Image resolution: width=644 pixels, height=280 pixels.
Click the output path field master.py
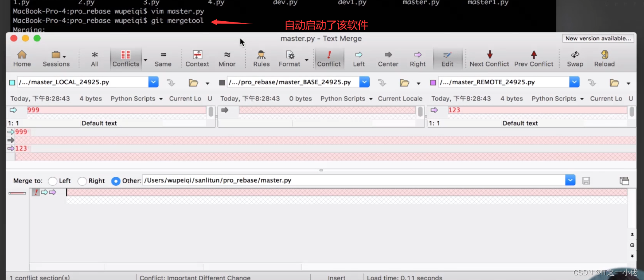(354, 180)
